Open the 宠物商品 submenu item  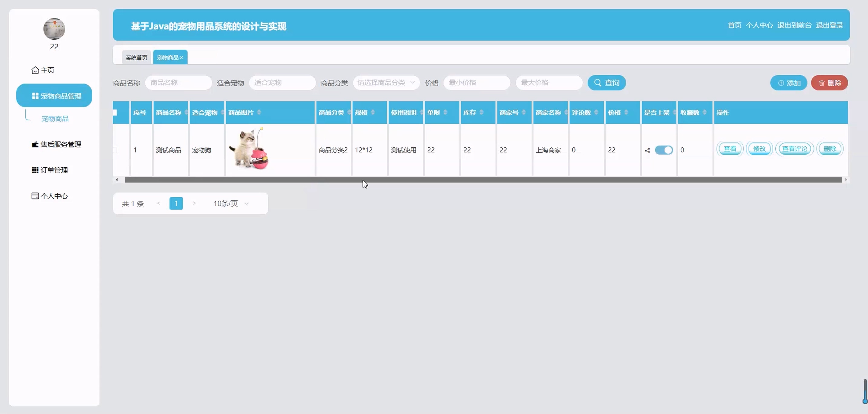click(55, 119)
